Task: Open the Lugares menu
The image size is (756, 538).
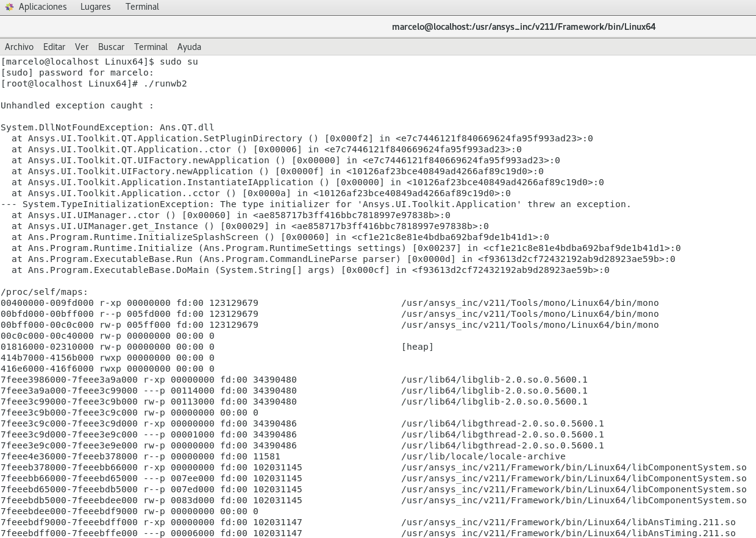Action: pos(96,7)
